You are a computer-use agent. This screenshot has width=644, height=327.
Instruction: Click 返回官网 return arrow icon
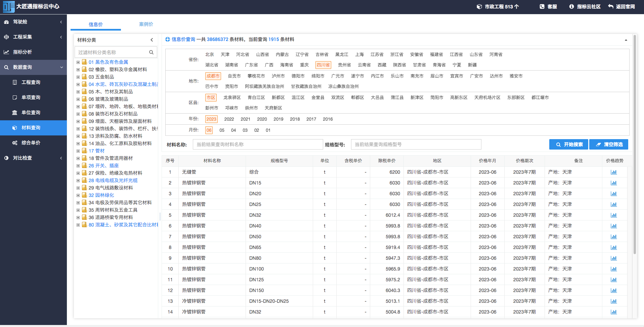(x=611, y=6)
